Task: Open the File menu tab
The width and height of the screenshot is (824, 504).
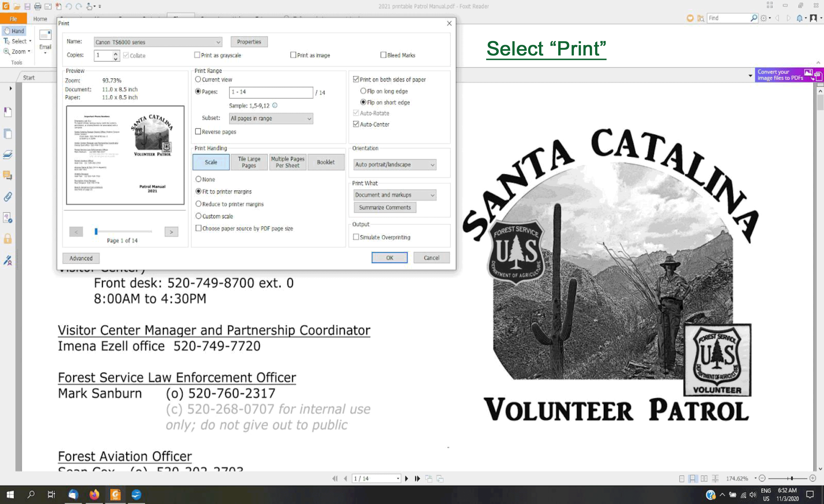Action: coord(13,19)
